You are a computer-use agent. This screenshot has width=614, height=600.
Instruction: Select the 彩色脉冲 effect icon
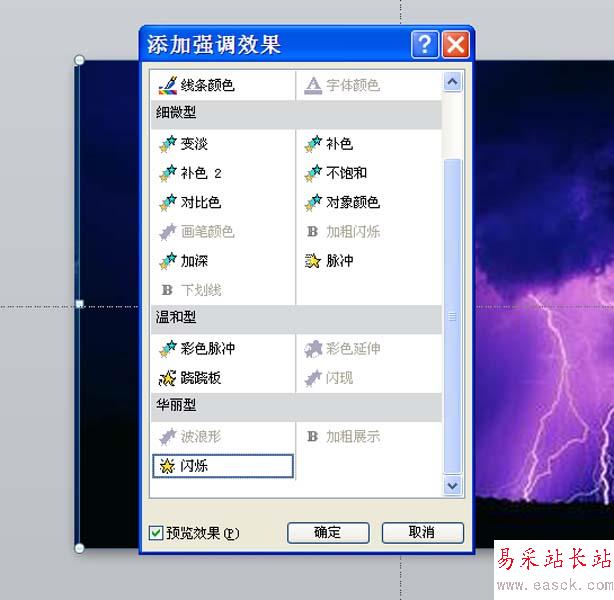pyautogui.click(x=168, y=349)
